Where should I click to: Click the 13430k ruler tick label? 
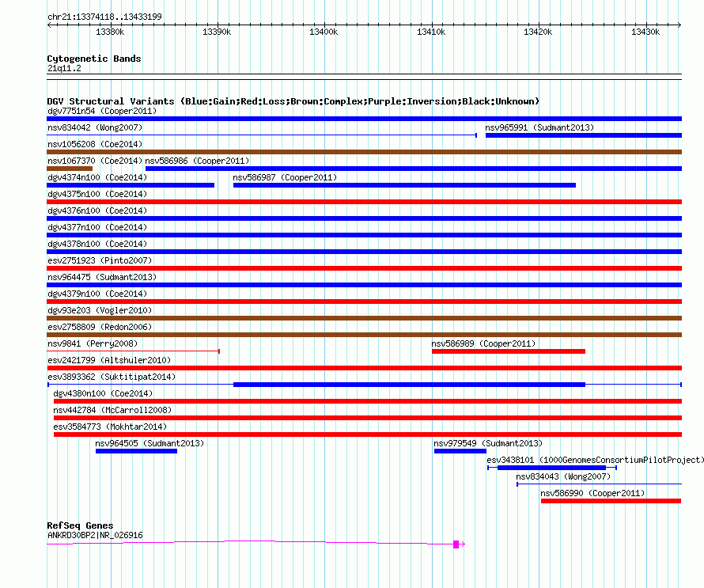point(645,32)
